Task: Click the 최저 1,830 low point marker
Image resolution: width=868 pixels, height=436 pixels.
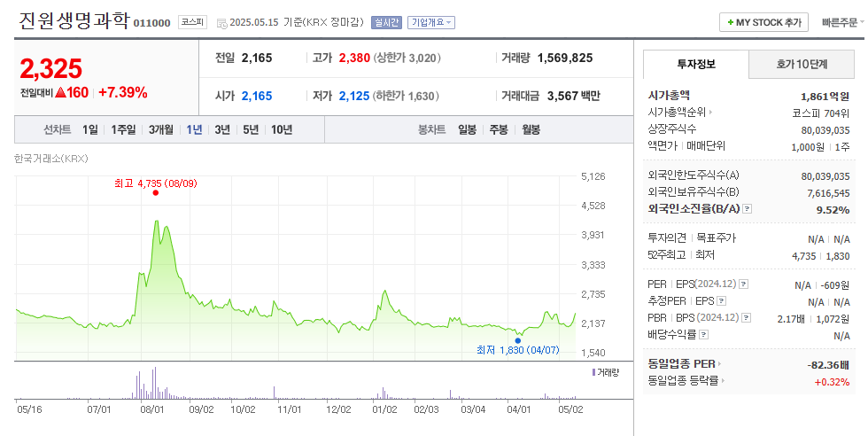Action: pyautogui.click(x=517, y=340)
